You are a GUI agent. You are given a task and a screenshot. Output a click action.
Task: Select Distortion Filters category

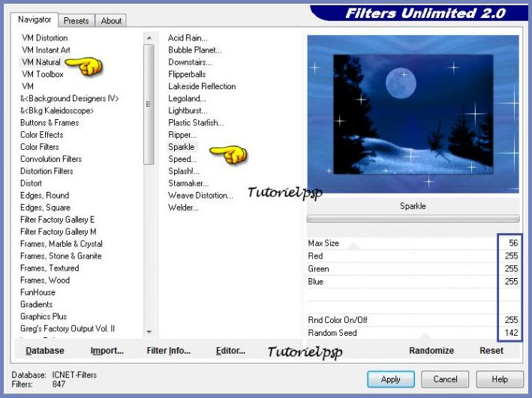click(x=47, y=171)
